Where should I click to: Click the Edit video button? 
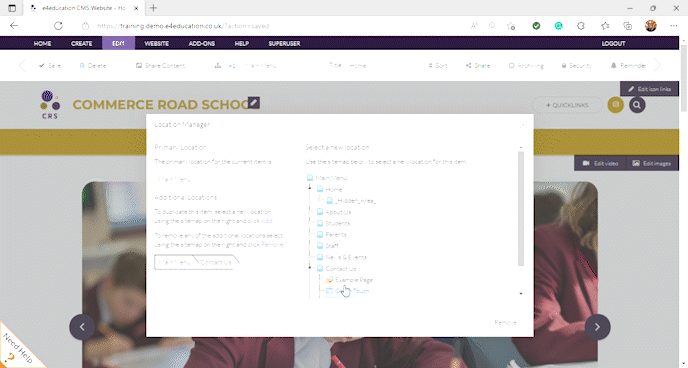600,163
